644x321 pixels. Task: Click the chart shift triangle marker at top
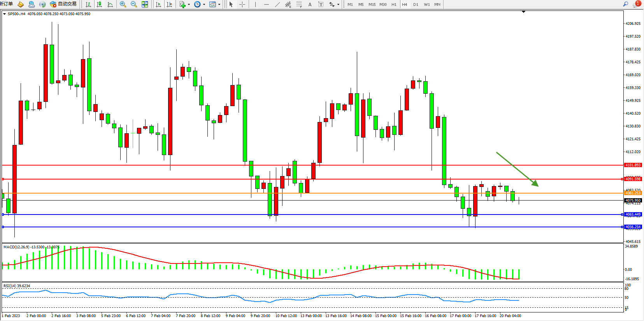523,12
